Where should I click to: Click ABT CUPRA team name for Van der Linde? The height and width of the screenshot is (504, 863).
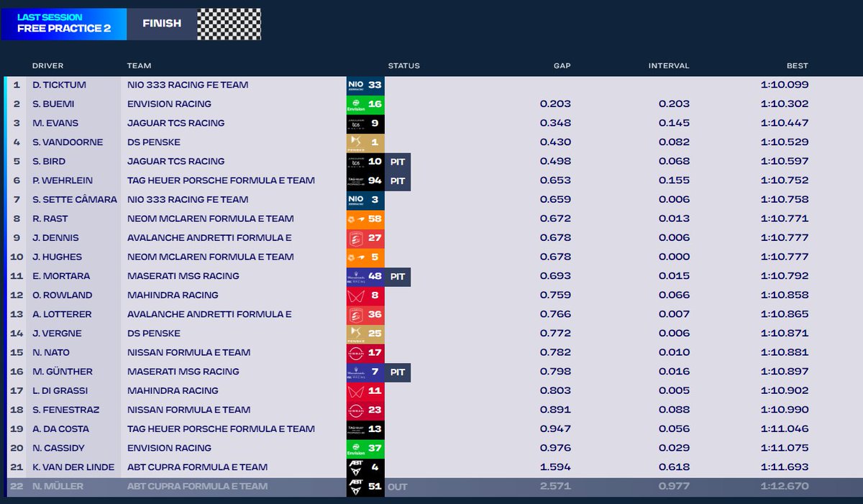197,467
